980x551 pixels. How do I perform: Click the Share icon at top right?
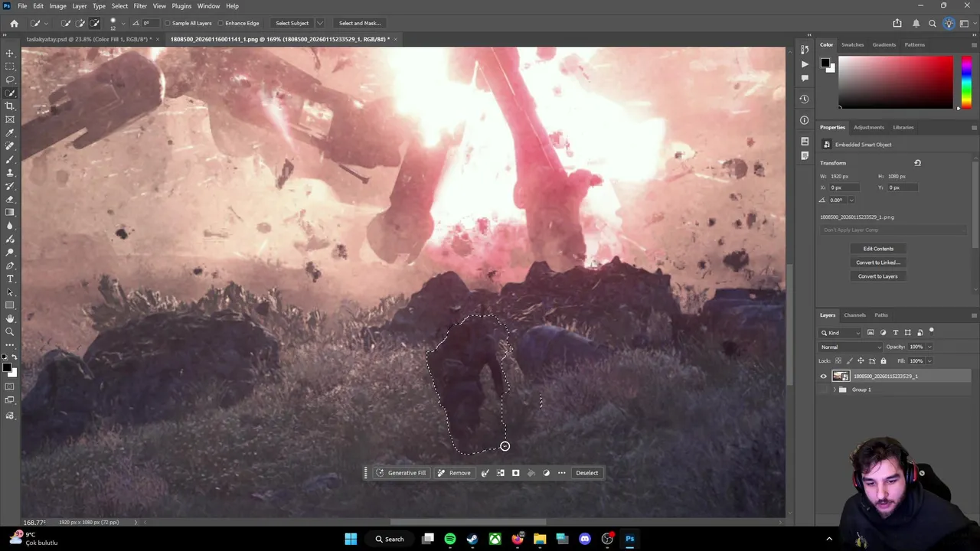897,23
